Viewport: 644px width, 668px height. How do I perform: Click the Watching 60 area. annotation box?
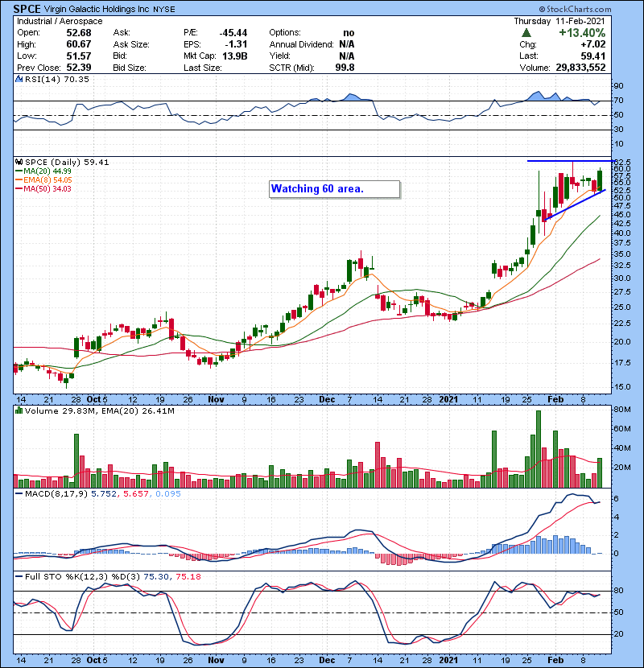pos(335,189)
